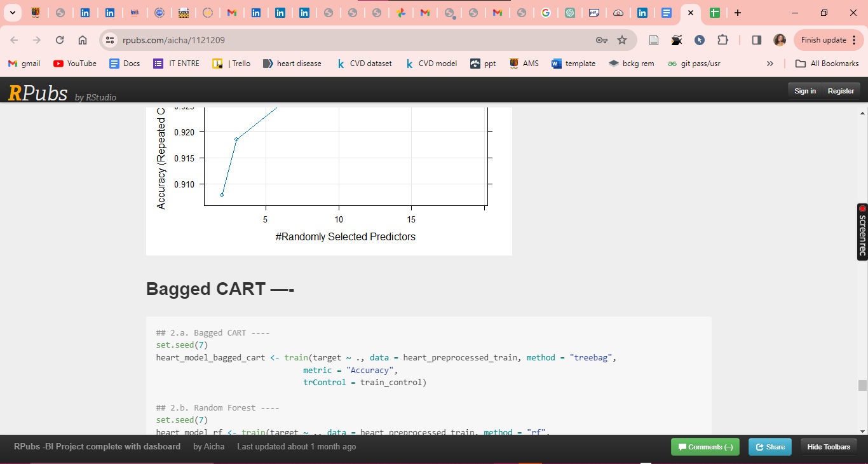Open the Extensions puzzle-piece icon
868x464 pixels.
coord(722,40)
